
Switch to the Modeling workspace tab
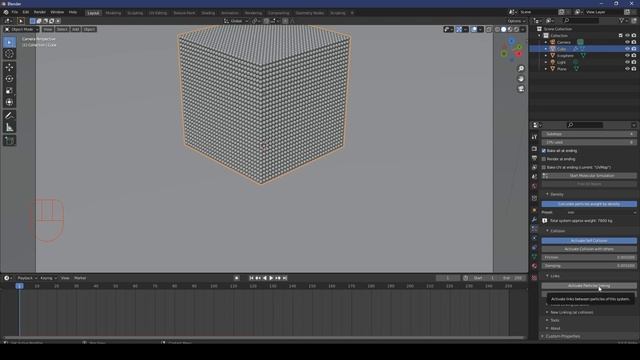click(x=113, y=13)
